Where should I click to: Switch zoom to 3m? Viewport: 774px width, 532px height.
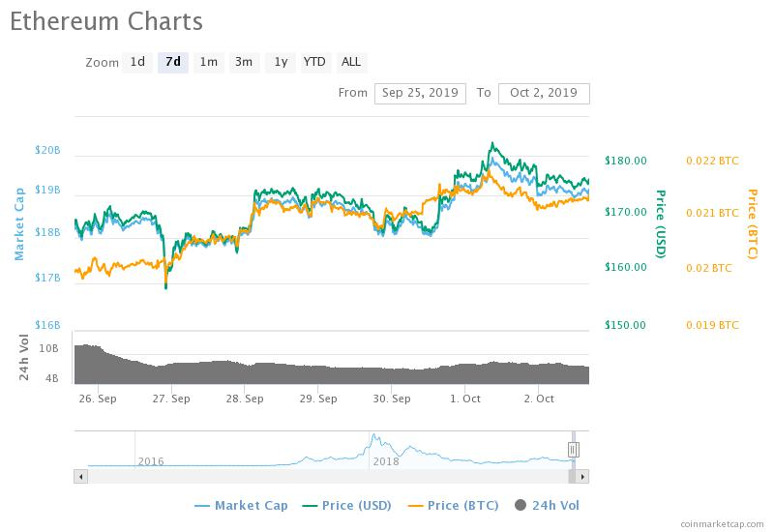coord(244,62)
